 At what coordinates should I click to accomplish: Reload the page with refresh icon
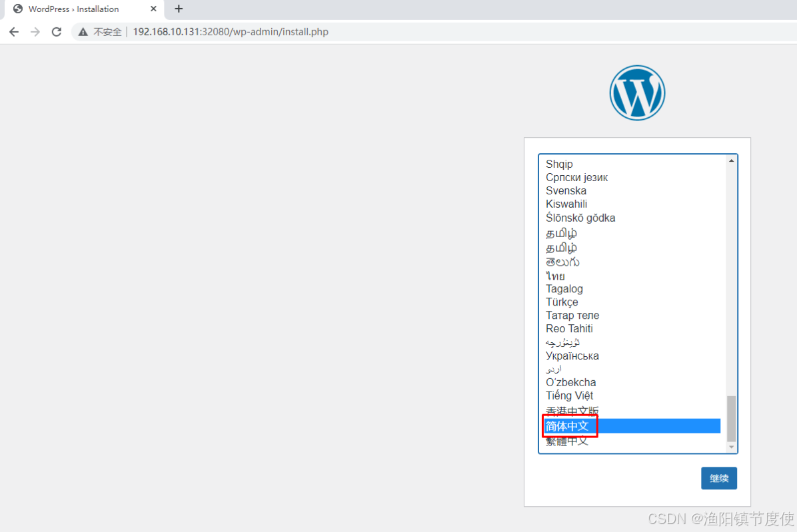click(57, 32)
